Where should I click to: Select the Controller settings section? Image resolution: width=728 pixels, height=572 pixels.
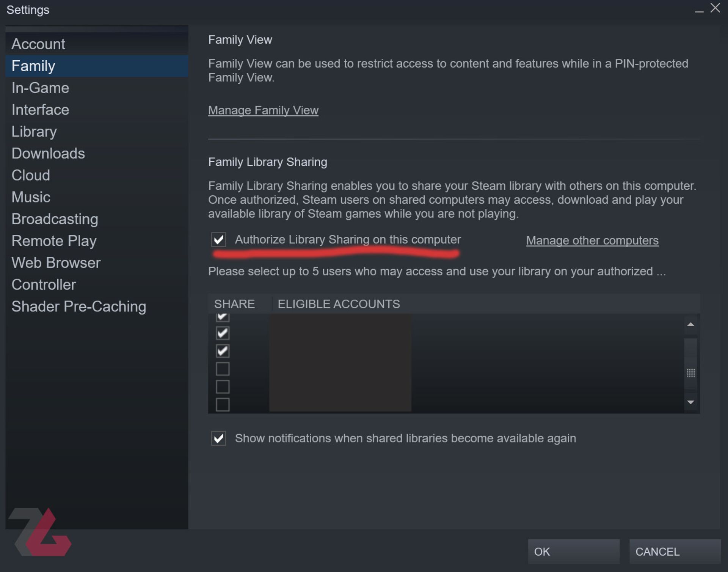click(x=97, y=285)
